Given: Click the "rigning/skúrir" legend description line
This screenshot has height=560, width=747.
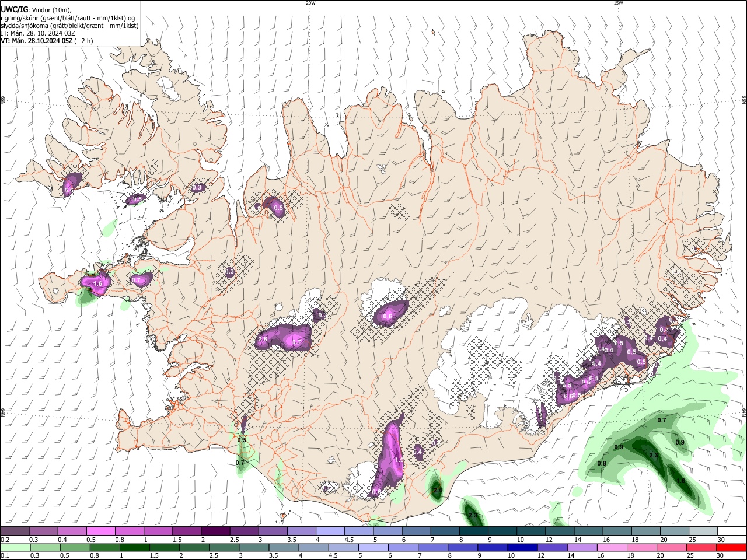Looking at the screenshot, I should pyautogui.click(x=68, y=18).
